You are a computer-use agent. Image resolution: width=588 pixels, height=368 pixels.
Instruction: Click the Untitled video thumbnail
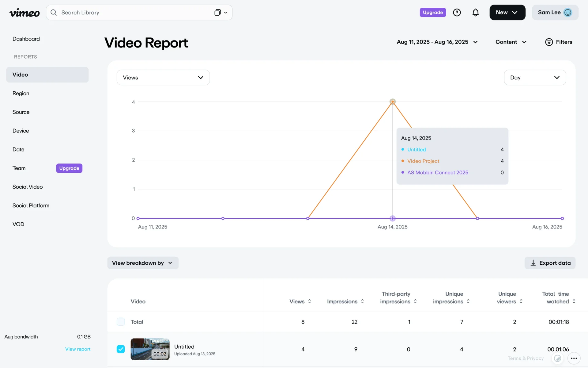tap(150, 349)
